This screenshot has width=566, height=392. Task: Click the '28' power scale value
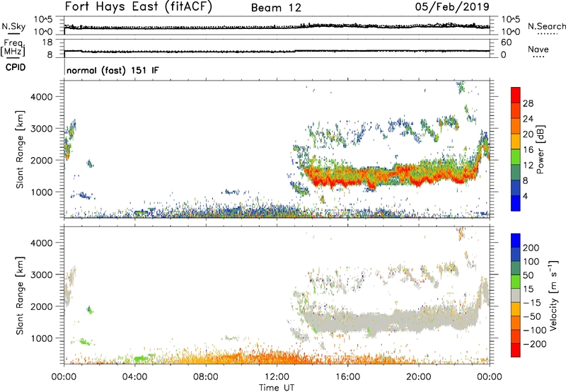pyautogui.click(x=528, y=103)
